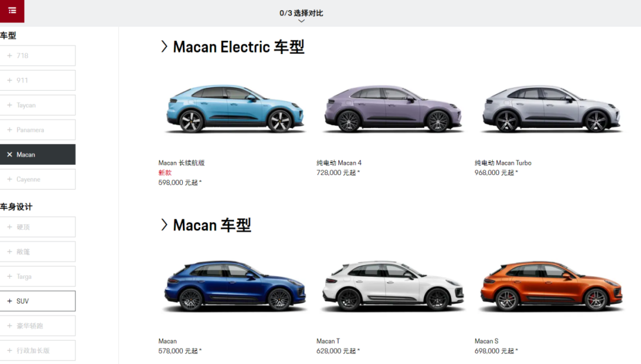Add the Panamera model filter
Screen dimensions: 641x364
tap(37, 130)
